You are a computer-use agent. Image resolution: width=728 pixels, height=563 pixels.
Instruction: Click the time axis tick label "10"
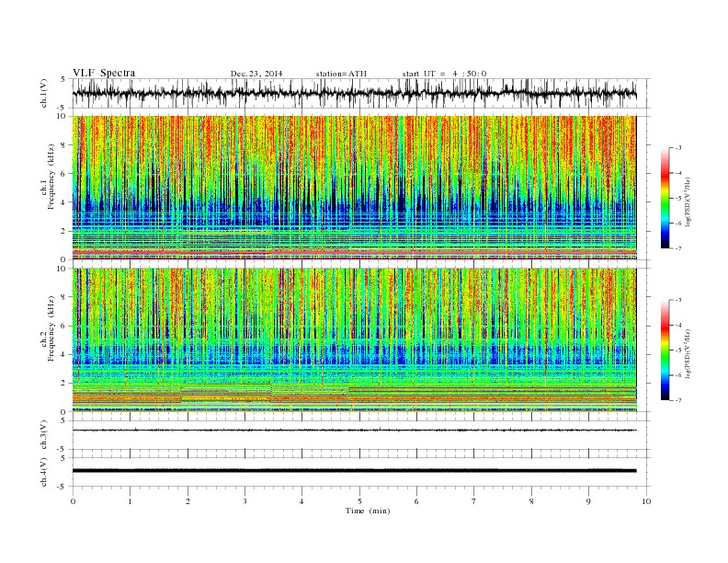(646, 501)
